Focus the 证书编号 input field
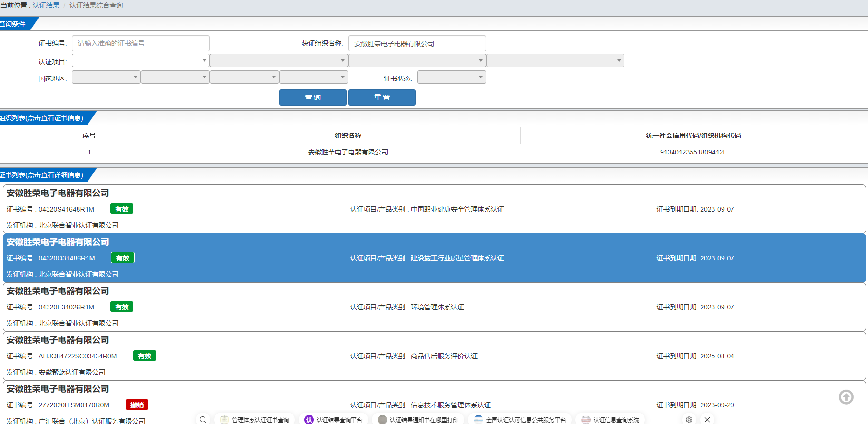The width and height of the screenshot is (868, 424). 141,43
